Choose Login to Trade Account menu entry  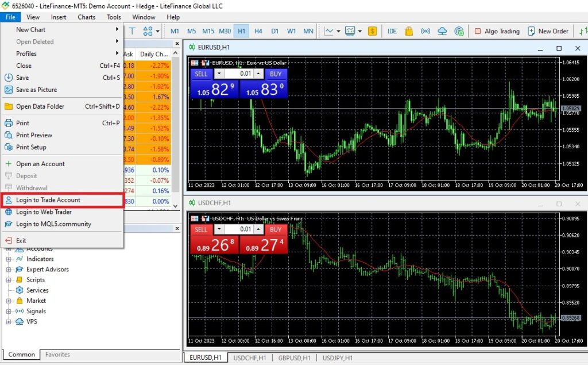click(48, 200)
